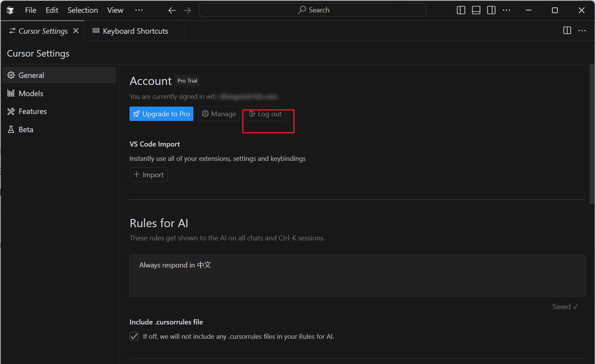Select Beta in settings sidebar
This screenshot has width=595, height=364.
(x=59, y=129)
